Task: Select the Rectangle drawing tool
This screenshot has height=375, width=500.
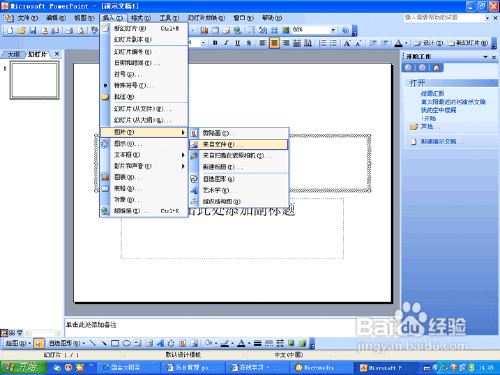Action: pos(115,343)
